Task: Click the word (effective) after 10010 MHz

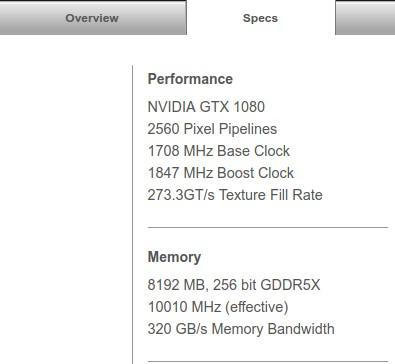Action: click(257, 307)
